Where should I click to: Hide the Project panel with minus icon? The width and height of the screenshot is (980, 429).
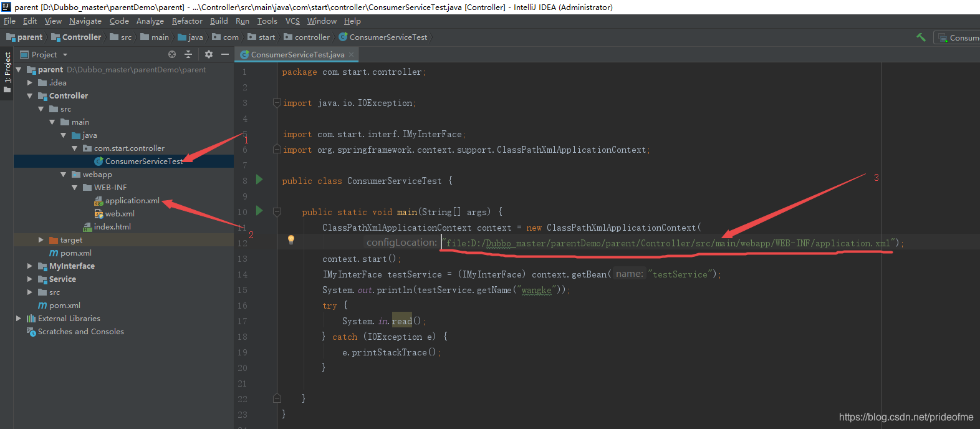coord(225,54)
